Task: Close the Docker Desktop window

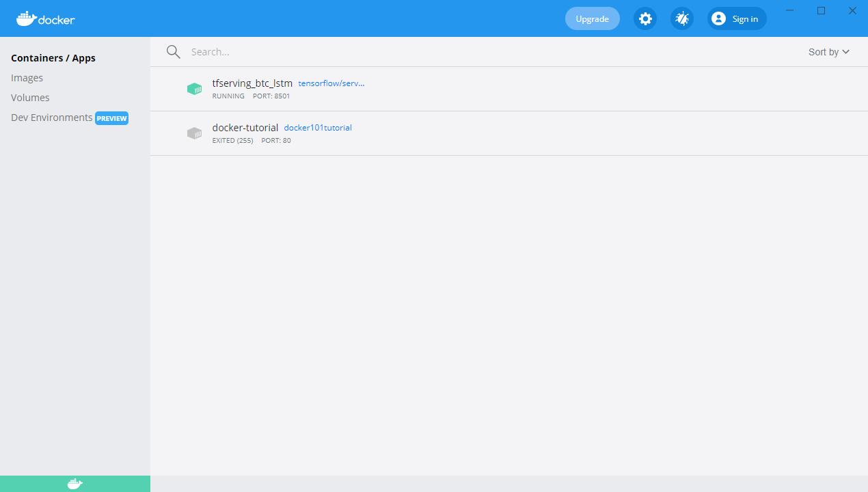Action: click(852, 10)
